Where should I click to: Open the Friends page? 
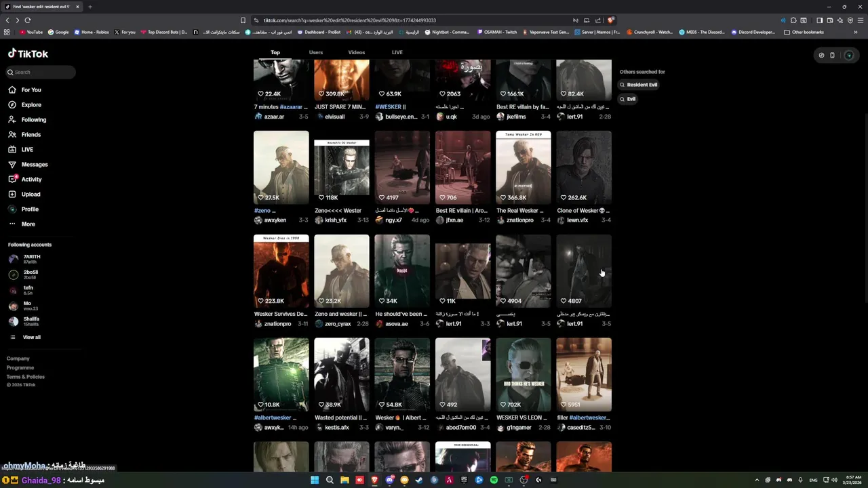coord(25,134)
